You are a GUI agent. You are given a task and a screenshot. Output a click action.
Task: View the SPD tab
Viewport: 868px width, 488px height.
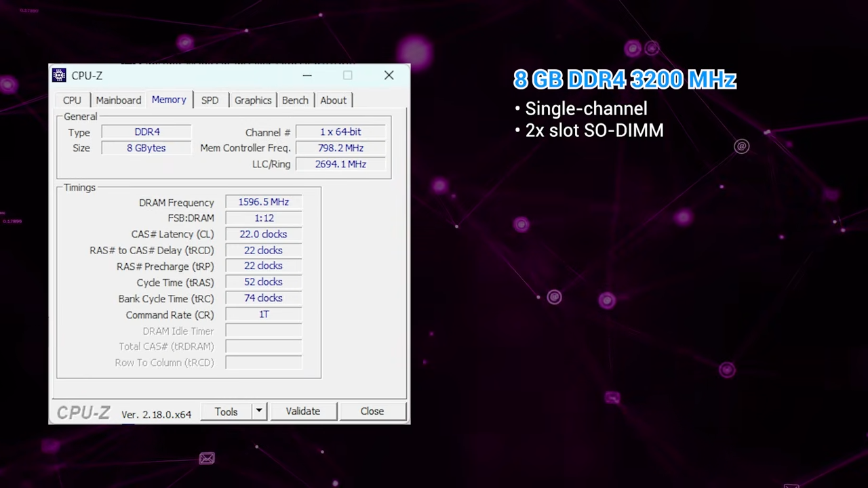[x=210, y=100]
